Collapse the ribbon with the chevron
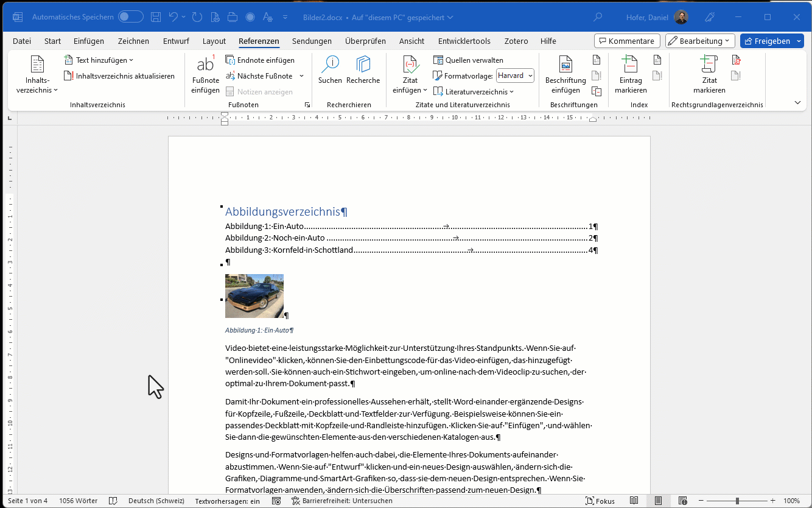This screenshot has height=508, width=812. click(797, 102)
